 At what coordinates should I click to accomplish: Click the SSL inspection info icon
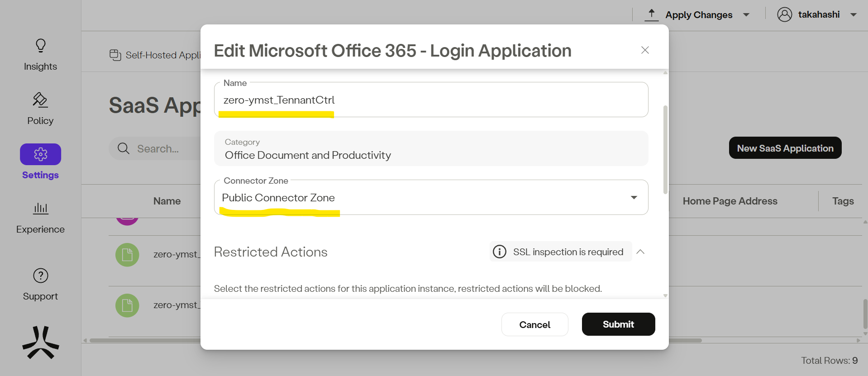[x=500, y=252]
